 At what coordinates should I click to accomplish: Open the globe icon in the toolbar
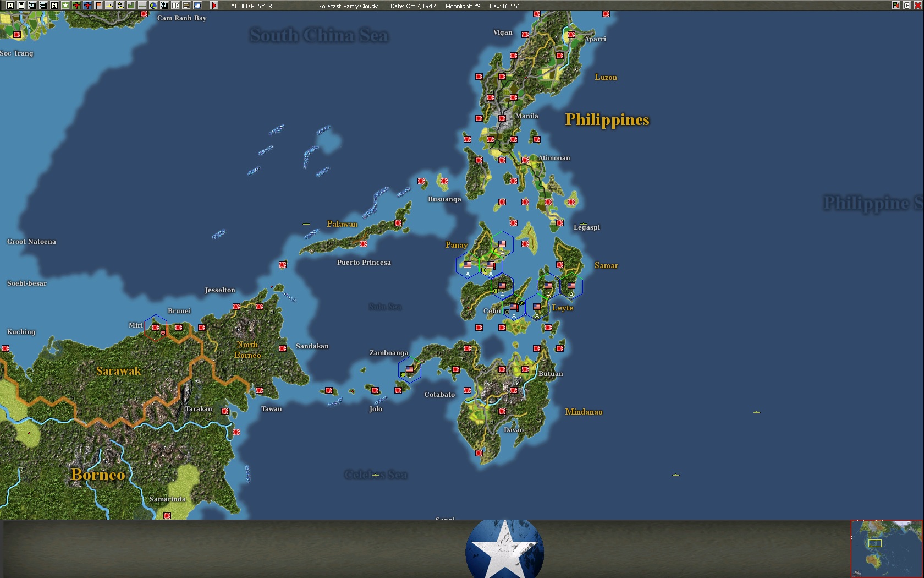[x=153, y=6]
